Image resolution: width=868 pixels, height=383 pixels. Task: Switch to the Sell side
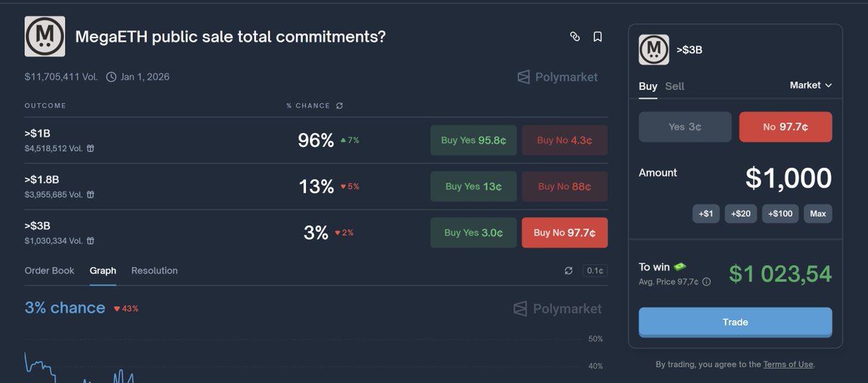tap(674, 86)
